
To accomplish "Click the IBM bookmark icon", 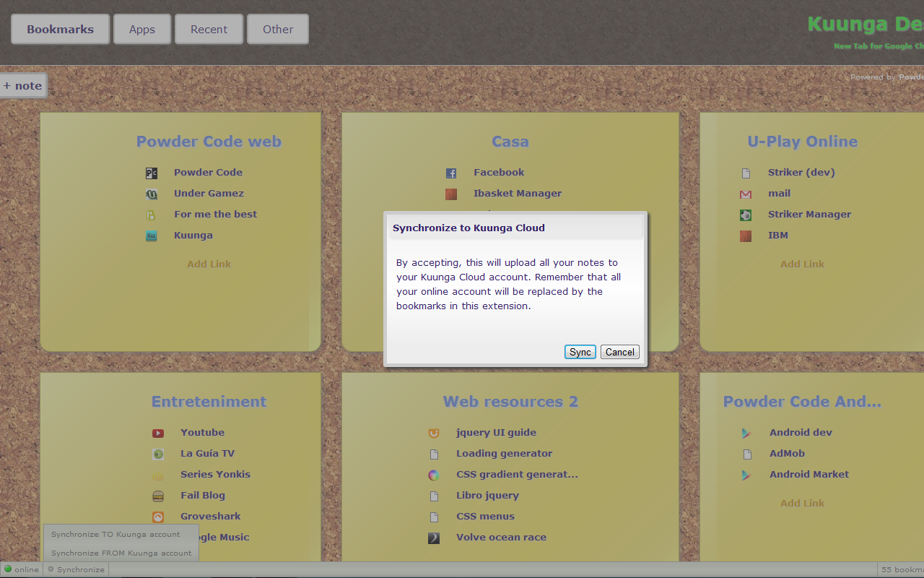I will click(746, 236).
